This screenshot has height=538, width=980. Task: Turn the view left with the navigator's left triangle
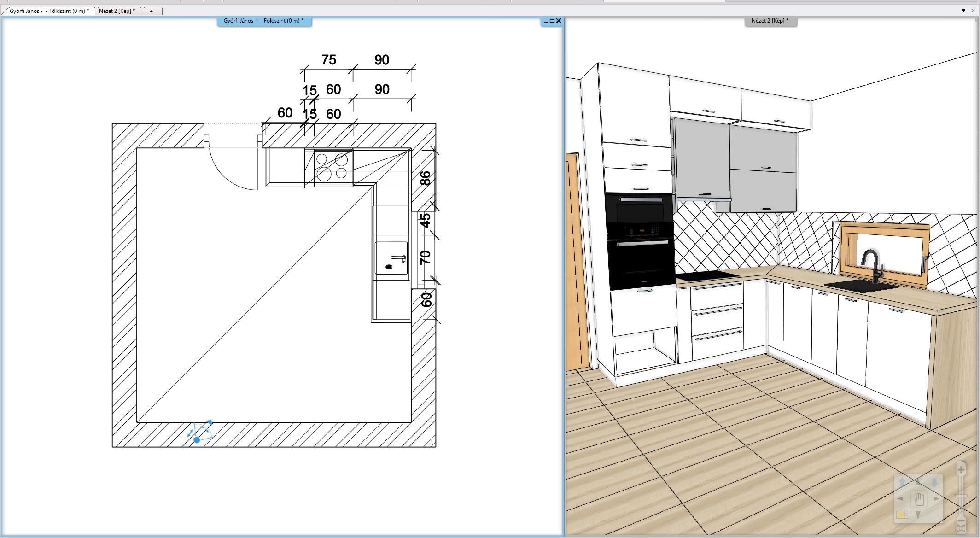pos(900,498)
